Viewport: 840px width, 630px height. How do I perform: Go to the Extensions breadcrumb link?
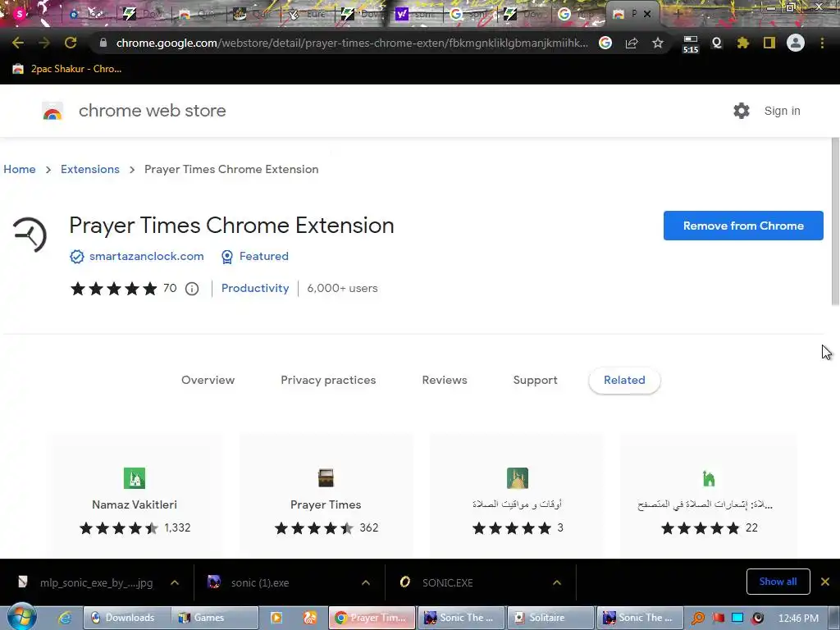click(x=90, y=169)
